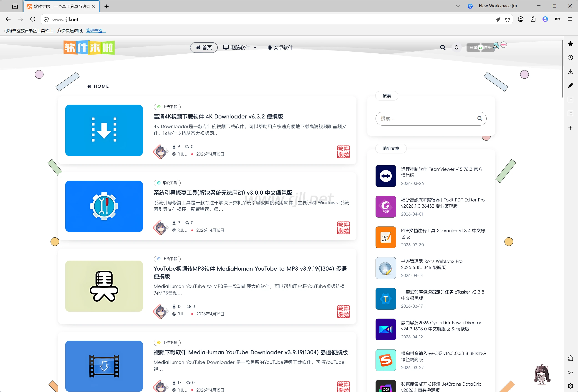Open the TeamViewer random article icon

pyautogui.click(x=386, y=176)
